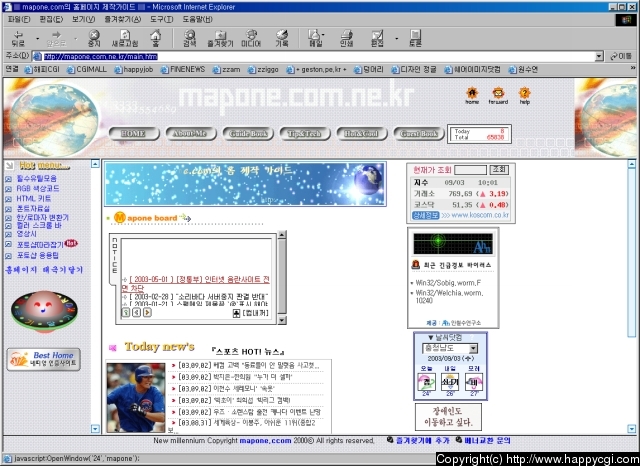This screenshot has width=640, height=466.
Task: Open the Forward button history dropdown arrow
Action: pos(76,39)
